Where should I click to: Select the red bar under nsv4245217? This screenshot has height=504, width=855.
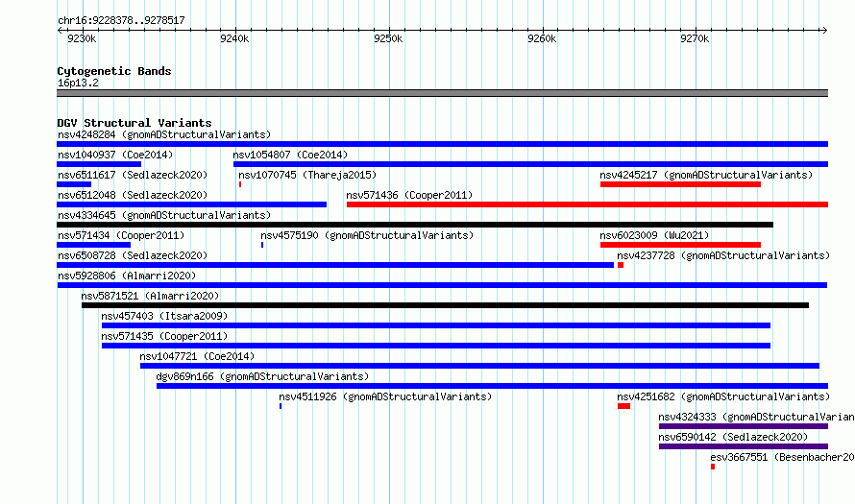(680, 184)
